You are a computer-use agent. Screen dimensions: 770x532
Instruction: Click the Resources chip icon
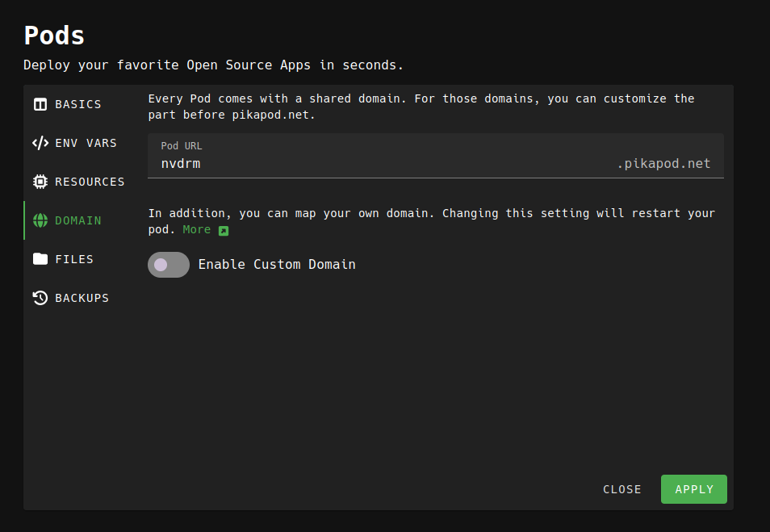[x=40, y=182]
